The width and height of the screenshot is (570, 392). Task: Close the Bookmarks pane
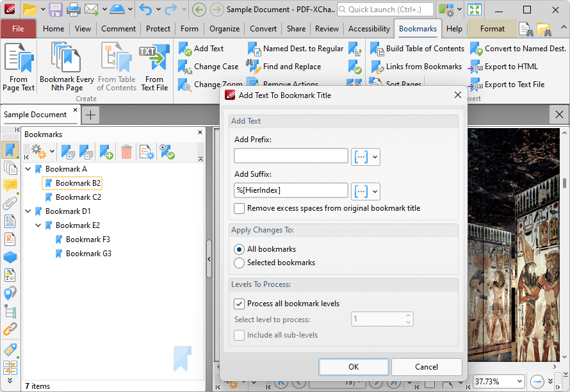[x=200, y=133]
